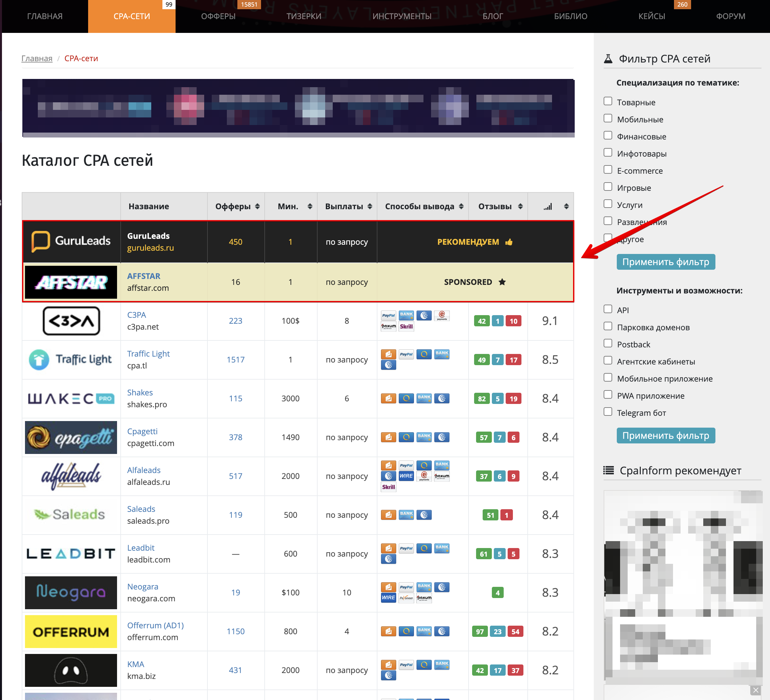Image resolution: width=770 pixels, height=700 pixels.
Task: Apply filter under Инструменты и возможности
Action: (666, 436)
